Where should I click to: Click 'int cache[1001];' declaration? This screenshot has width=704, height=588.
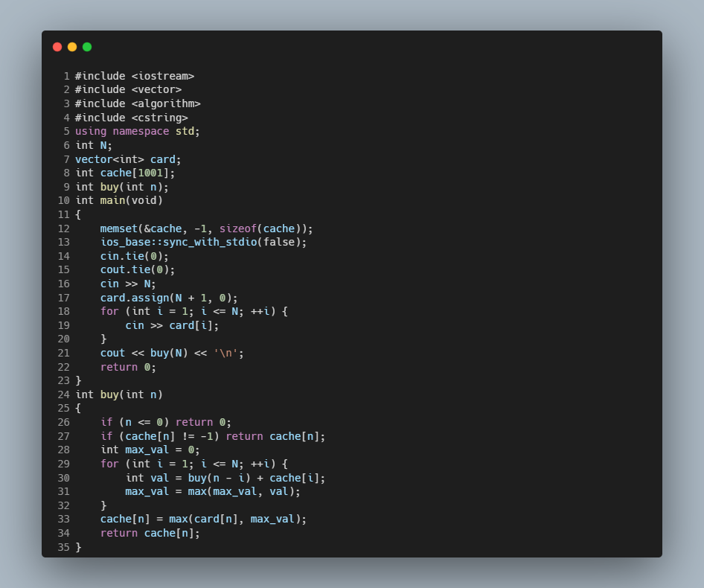[x=125, y=173]
